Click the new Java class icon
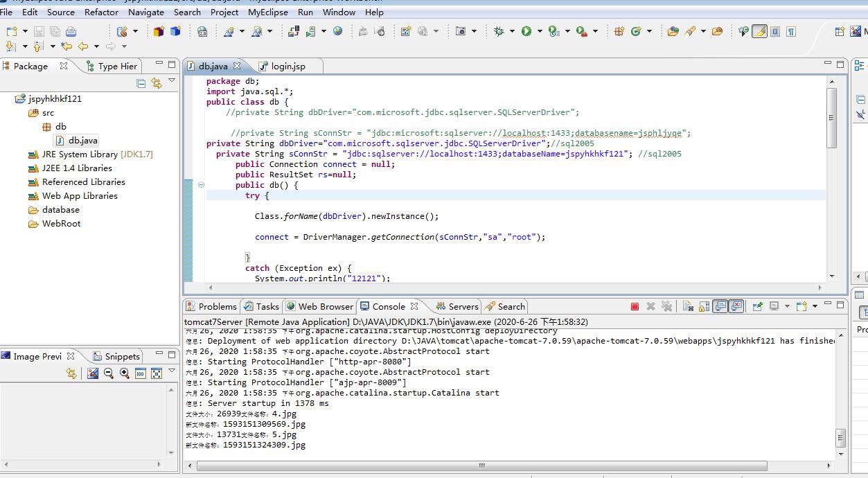 (636, 31)
